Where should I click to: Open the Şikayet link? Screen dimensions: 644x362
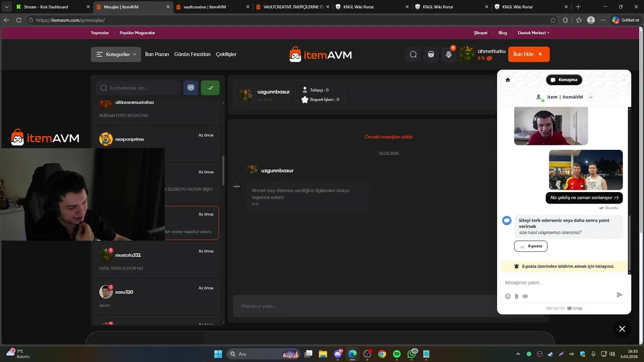[x=480, y=33]
